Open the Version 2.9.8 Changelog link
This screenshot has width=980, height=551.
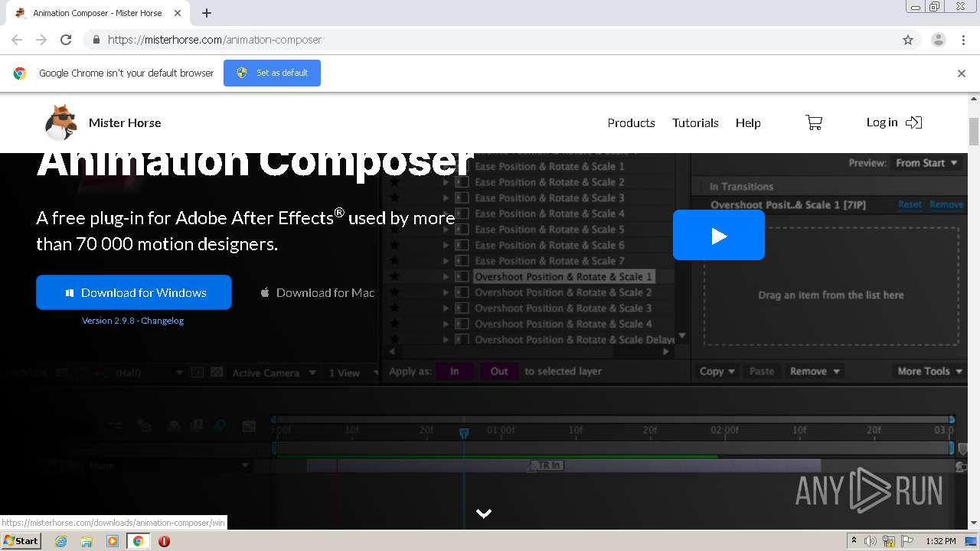(133, 321)
